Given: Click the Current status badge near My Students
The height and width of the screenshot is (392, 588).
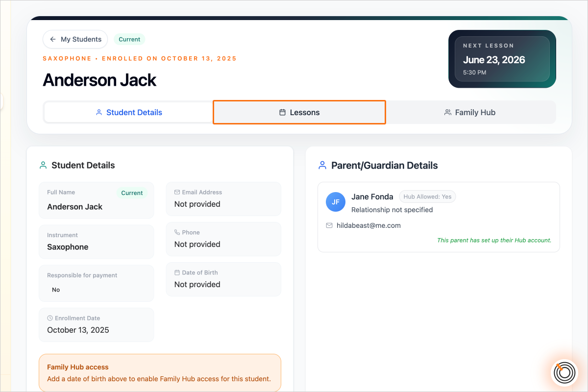Looking at the screenshot, I should point(129,39).
